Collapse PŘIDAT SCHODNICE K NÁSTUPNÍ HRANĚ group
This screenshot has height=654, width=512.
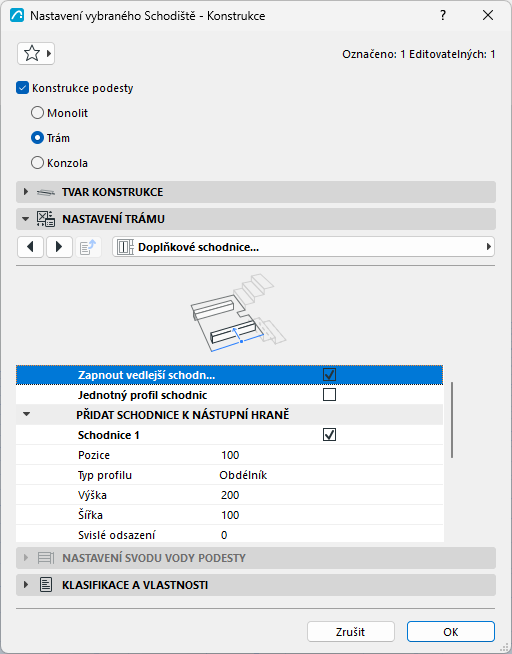point(27,414)
